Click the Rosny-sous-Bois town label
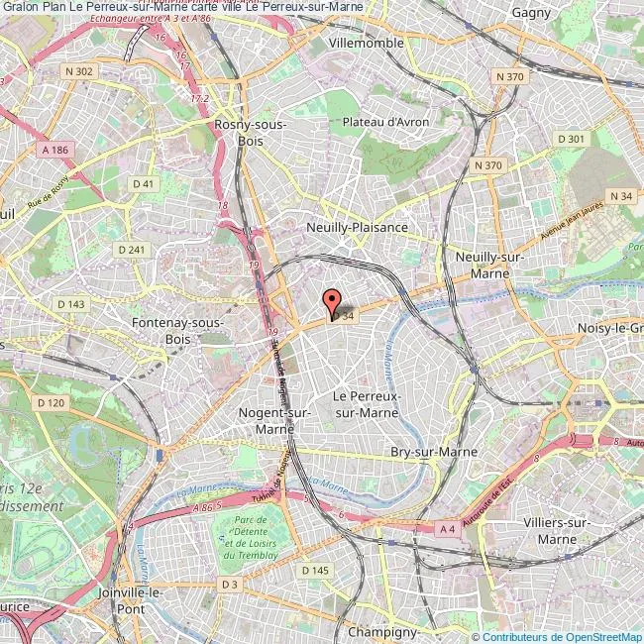644x644 pixels. [250, 133]
